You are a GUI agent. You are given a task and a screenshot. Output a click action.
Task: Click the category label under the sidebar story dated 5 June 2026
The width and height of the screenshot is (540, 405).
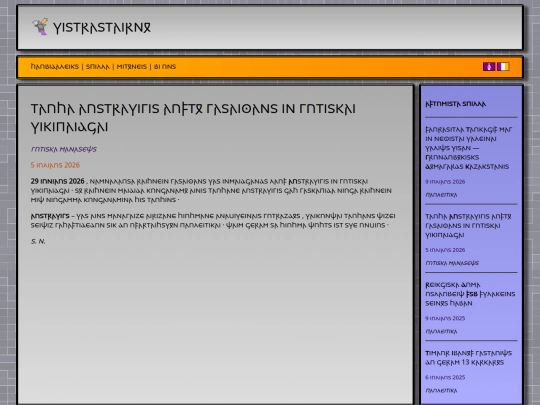(452, 263)
